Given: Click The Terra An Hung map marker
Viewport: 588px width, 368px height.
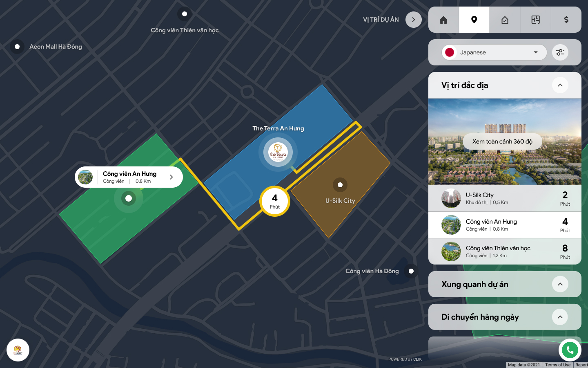Looking at the screenshot, I should click(278, 153).
